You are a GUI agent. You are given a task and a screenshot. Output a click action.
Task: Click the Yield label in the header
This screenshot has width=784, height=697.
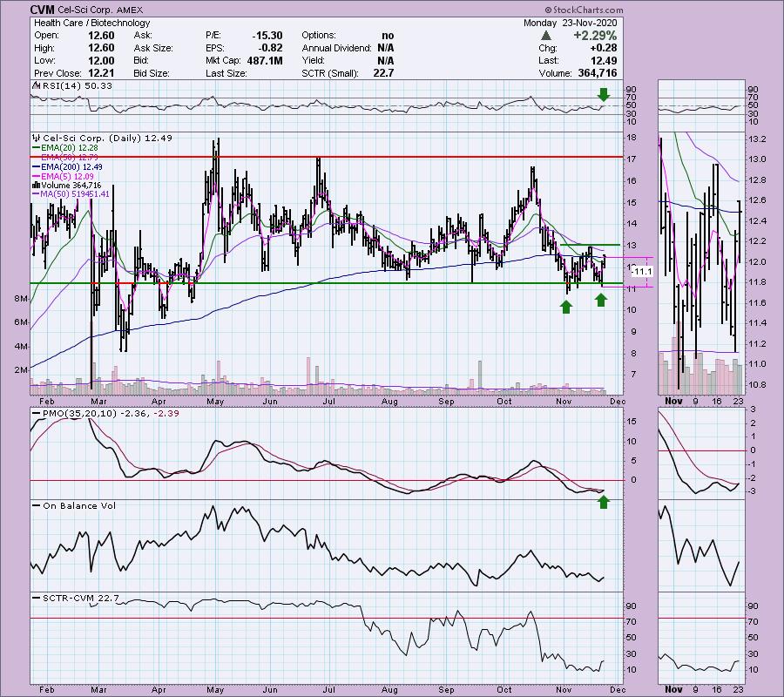point(313,60)
